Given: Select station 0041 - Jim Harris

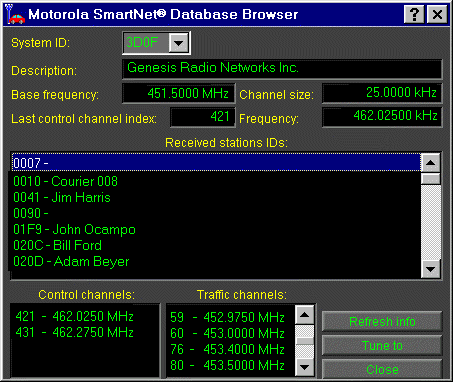Looking at the screenshot, I should [x=216, y=197].
